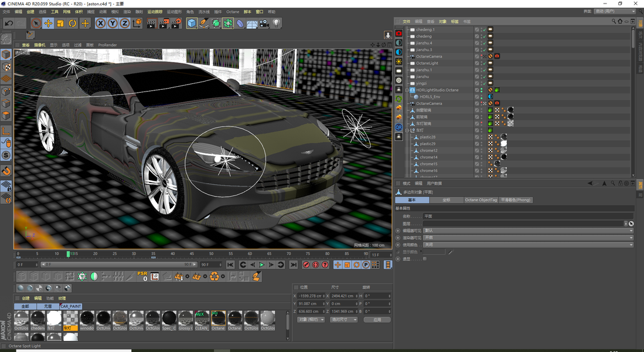The height and width of the screenshot is (352, 644).
Task: Open the Octane menu
Action: [x=233, y=12]
